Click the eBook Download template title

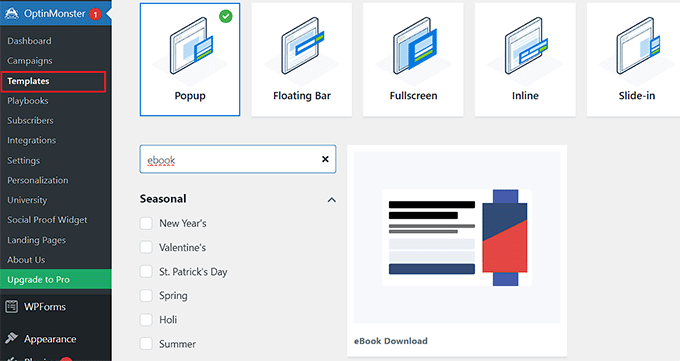[391, 341]
